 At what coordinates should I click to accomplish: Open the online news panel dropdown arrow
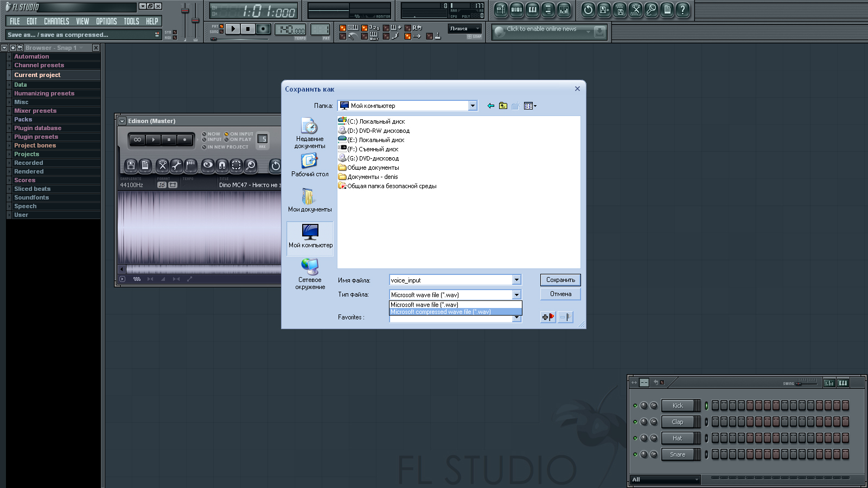click(588, 31)
